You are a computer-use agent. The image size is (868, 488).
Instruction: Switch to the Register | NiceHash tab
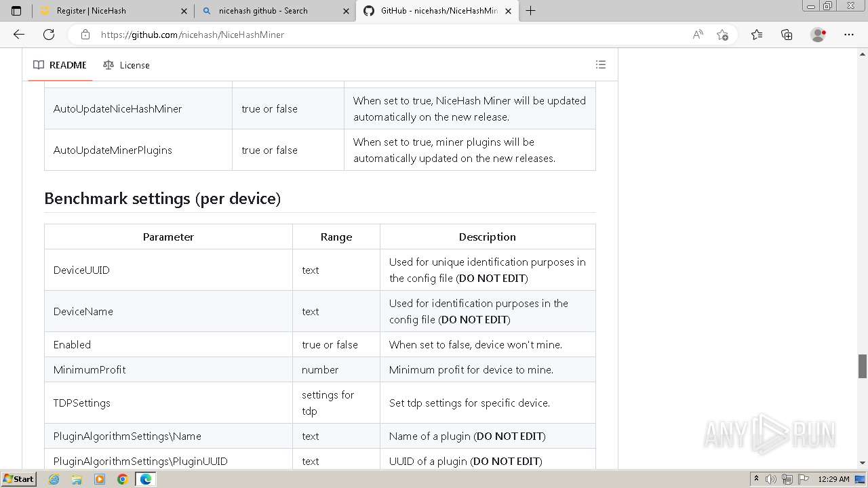[113, 11]
